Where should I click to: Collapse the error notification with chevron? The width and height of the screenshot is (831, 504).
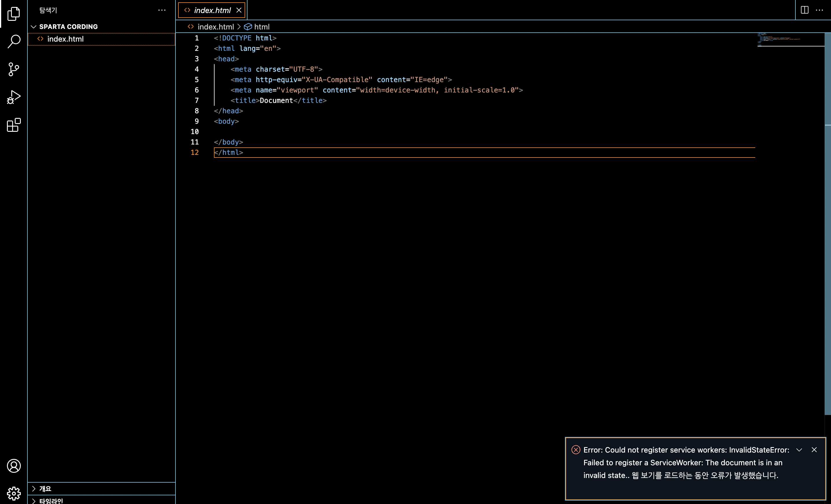(799, 450)
